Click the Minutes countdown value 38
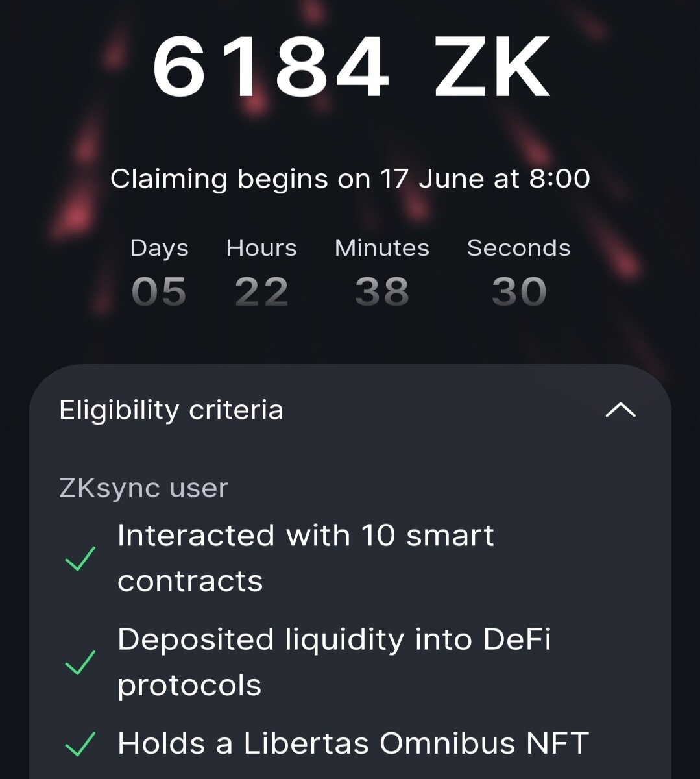The width and height of the screenshot is (700, 779). [x=382, y=291]
